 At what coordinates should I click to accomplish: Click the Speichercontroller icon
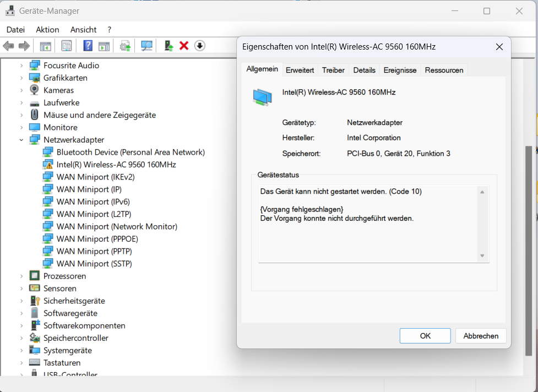pyautogui.click(x=35, y=338)
